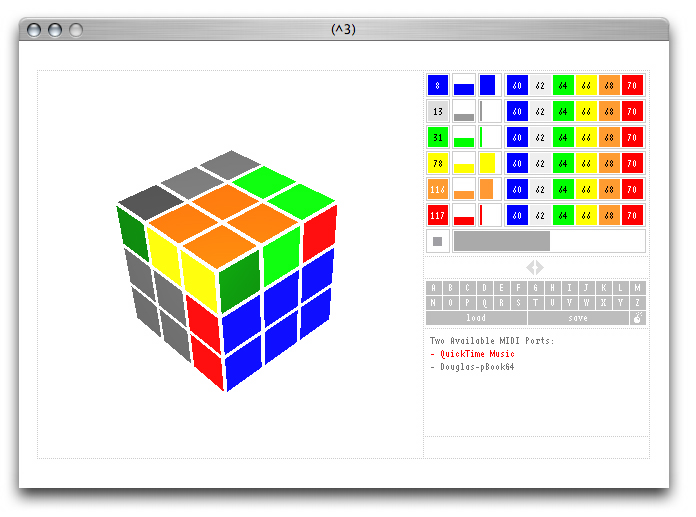The height and width of the screenshot is (517, 696).
Task: Click the gray stop square icon
Action: coord(438,241)
